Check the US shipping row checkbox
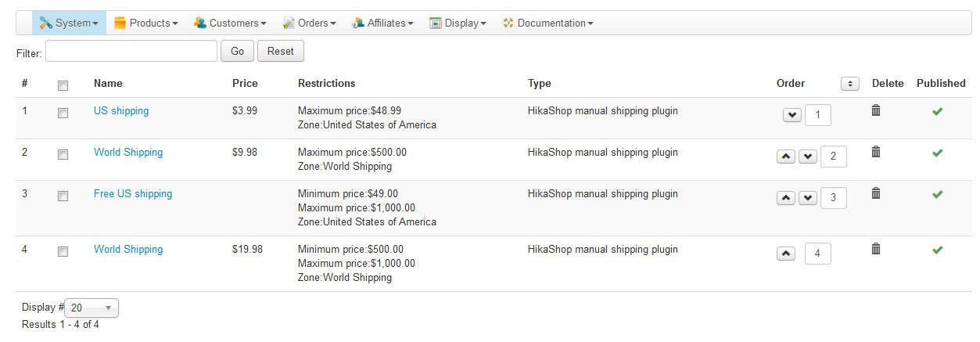Image resolution: width=980 pixels, height=342 pixels. [63, 113]
